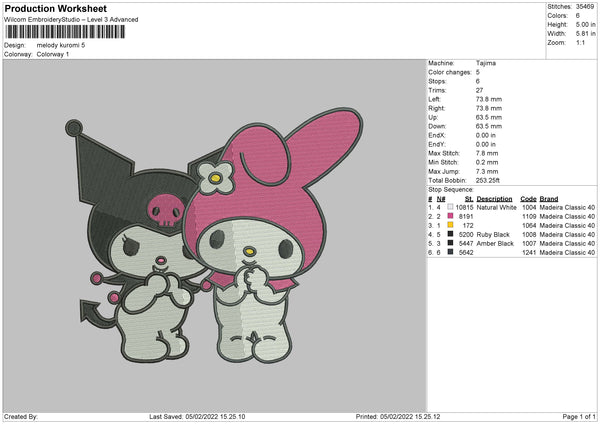Click the stitch count 8191
The width and height of the screenshot is (600, 424).
[466, 217]
